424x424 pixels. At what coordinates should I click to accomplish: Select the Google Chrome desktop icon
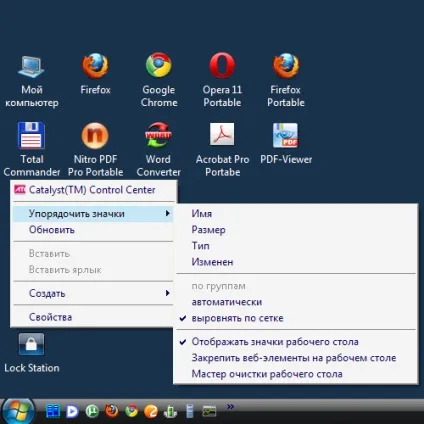(x=159, y=65)
